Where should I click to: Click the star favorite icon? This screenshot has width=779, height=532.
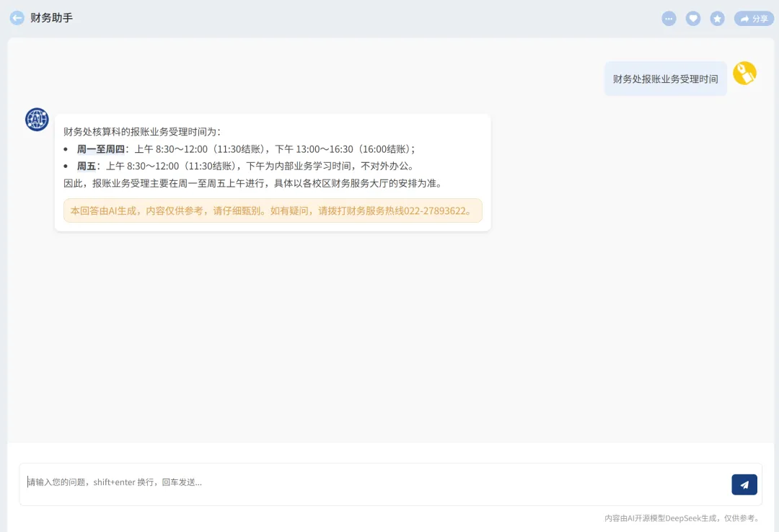point(717,18)
